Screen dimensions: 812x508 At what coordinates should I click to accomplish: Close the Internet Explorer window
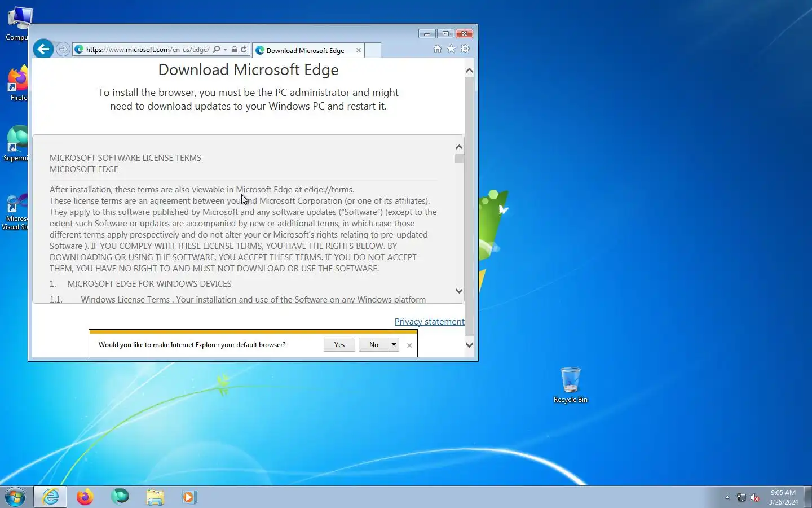tap(465, 34)
